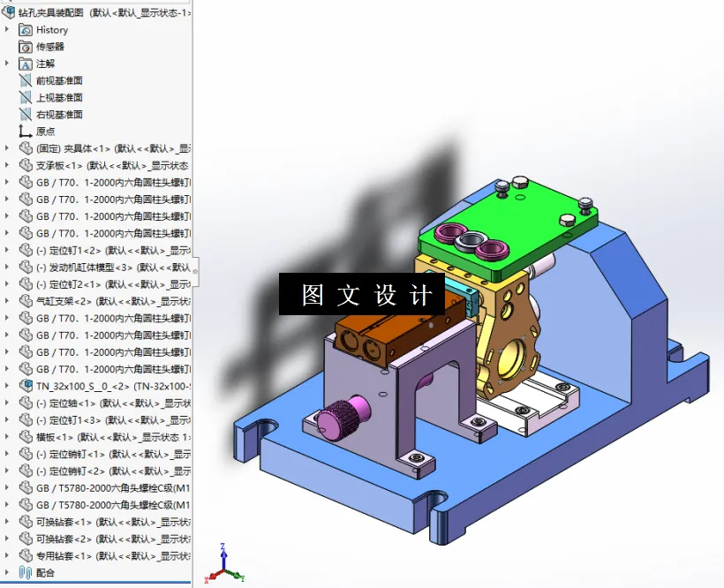Viewport: 724px width, 588px height.
Task: Select the 传感器 (Sensors) folder icon
Action: pos(25,46)
